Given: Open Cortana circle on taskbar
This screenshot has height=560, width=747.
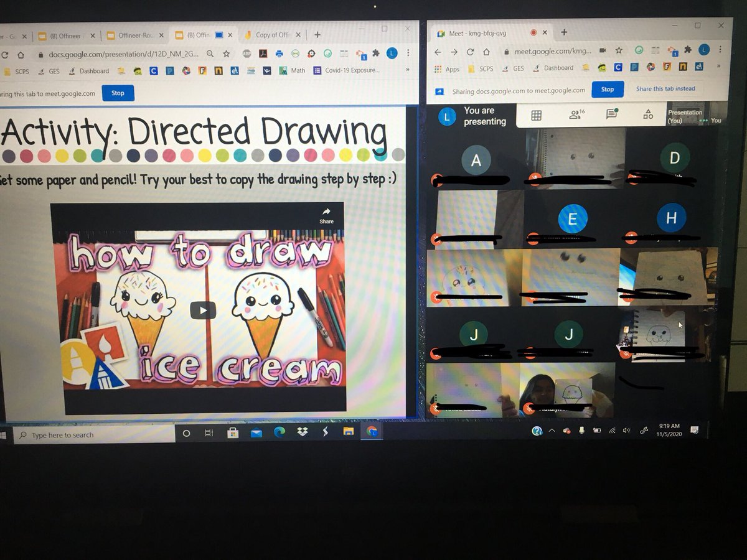Looking at the screenshot, I should (186, 433).
